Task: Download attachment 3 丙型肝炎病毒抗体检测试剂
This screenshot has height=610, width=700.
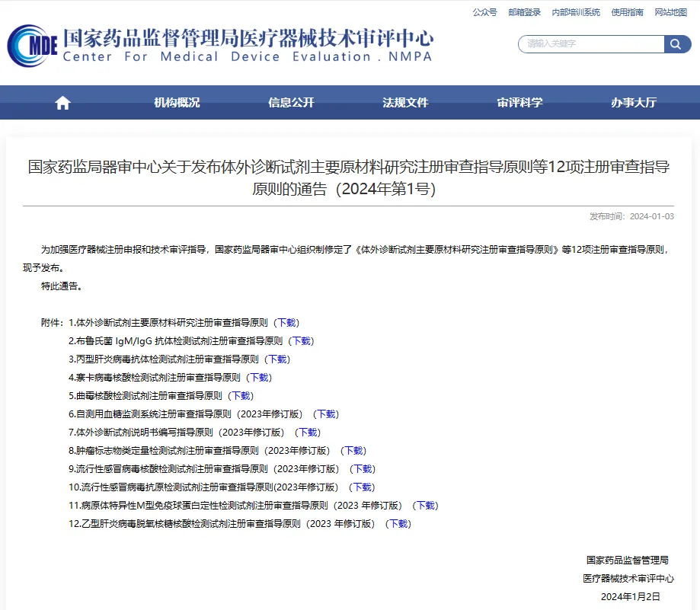Action: coord(277,359)
